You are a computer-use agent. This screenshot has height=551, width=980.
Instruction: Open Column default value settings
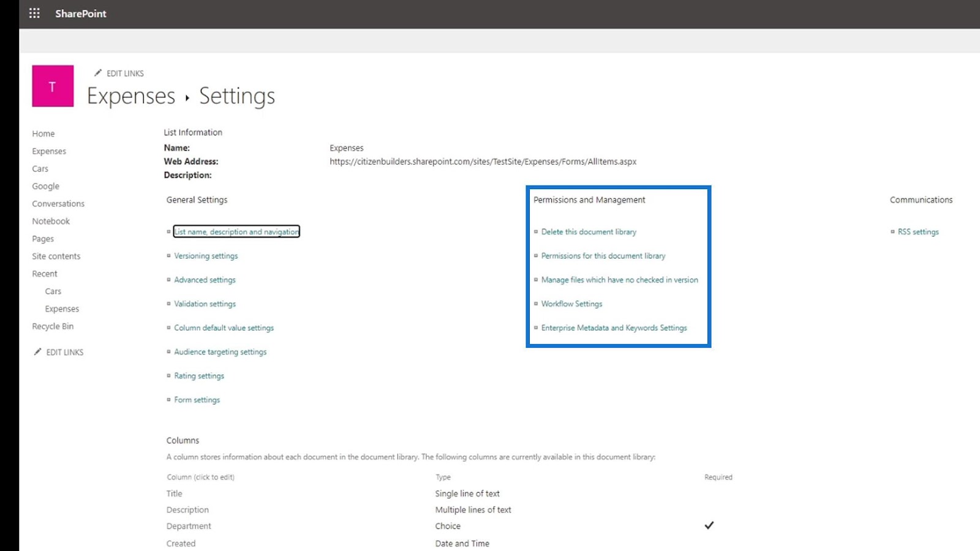(224, 328)
